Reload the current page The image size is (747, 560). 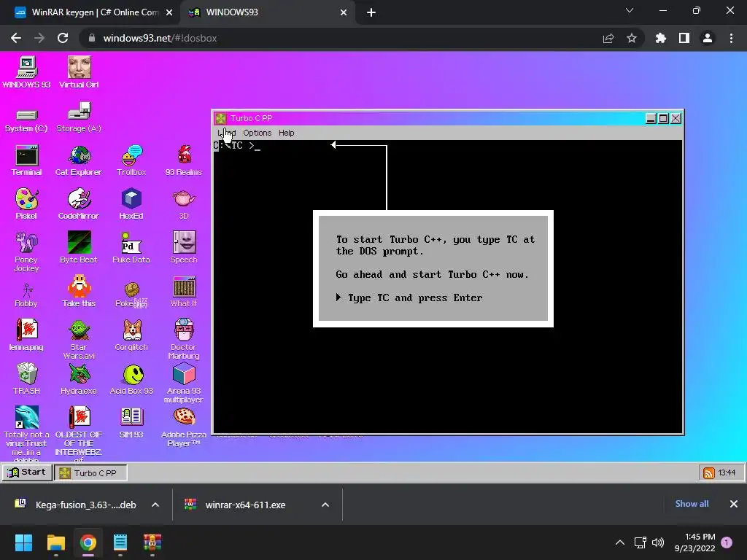63,38
